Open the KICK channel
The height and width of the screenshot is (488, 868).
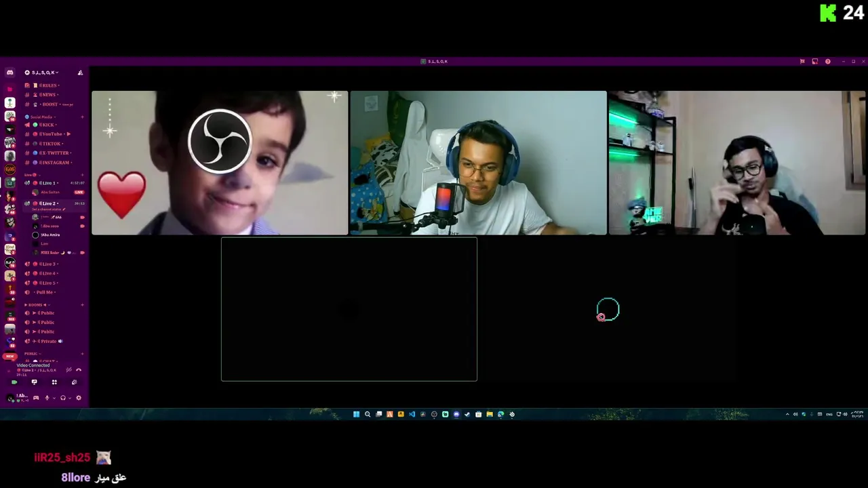pyautogui.click(x=53, y=125)
